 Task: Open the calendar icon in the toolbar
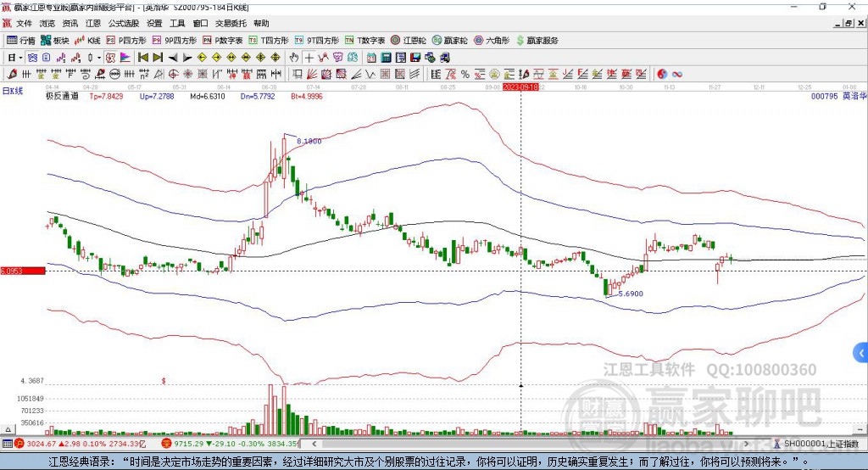coord(371,58)
